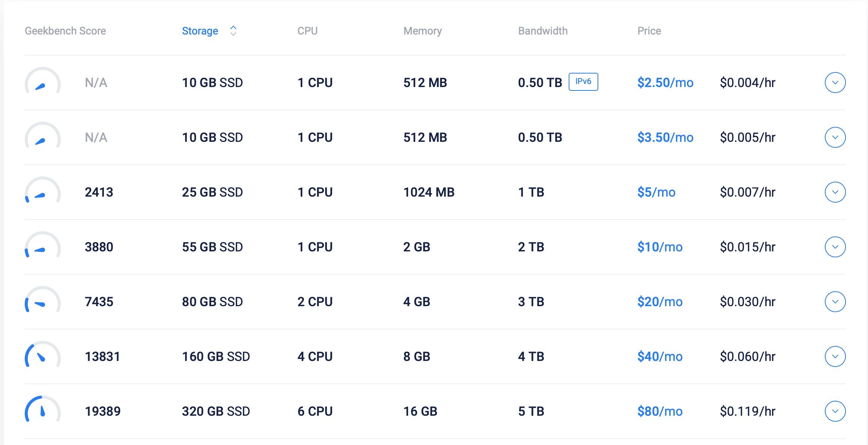The image size is (868, 445).
Task: Click the 320 GB SSD storage cell
Action: pos(216,411)
